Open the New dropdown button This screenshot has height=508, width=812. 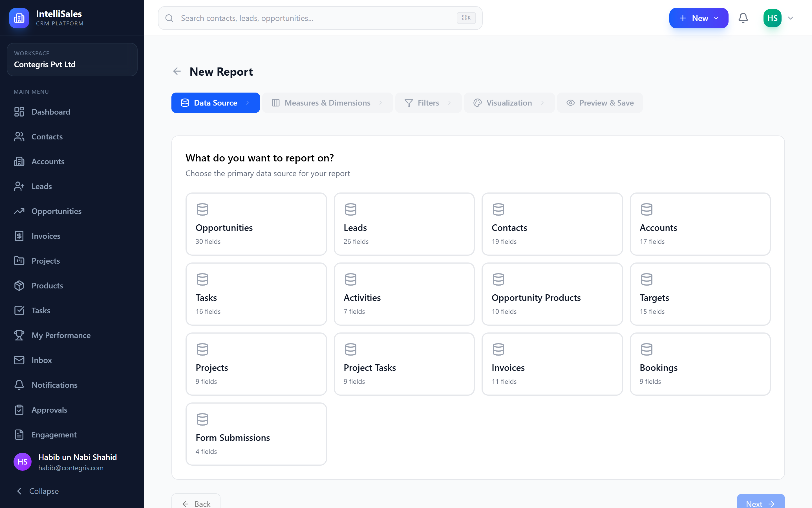[699, 18]
